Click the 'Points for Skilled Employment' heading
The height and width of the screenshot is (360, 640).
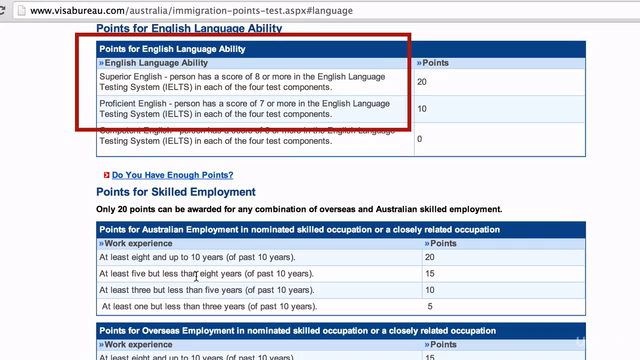[176, 192]
